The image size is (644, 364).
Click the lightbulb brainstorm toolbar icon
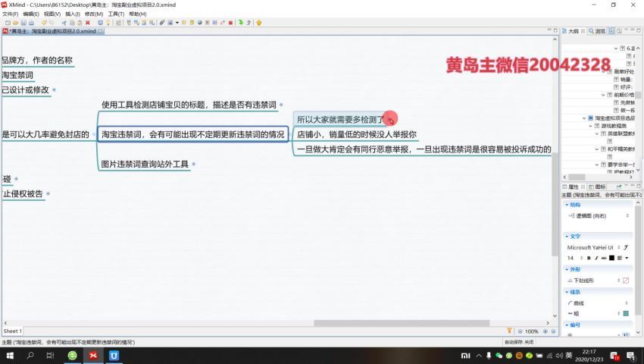point(108,23)
